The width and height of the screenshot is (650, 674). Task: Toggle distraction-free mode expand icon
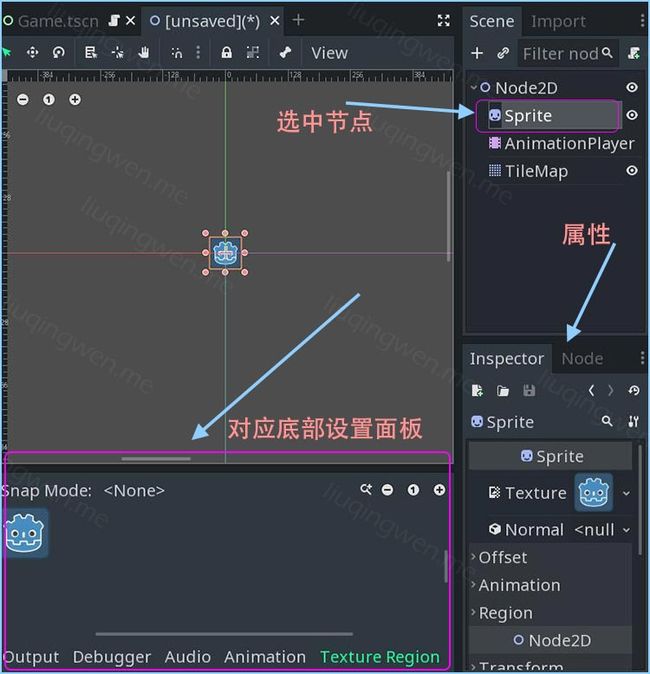click(443, 21)
